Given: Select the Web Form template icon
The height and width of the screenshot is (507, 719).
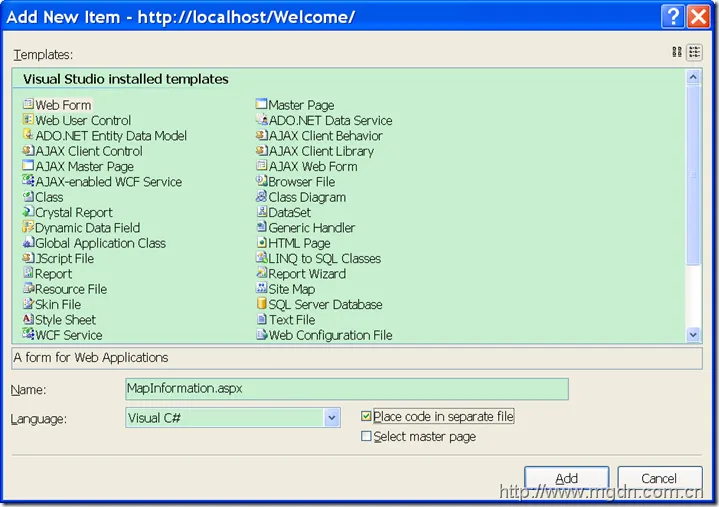Looking at the screenshot, I should (28, 104).
